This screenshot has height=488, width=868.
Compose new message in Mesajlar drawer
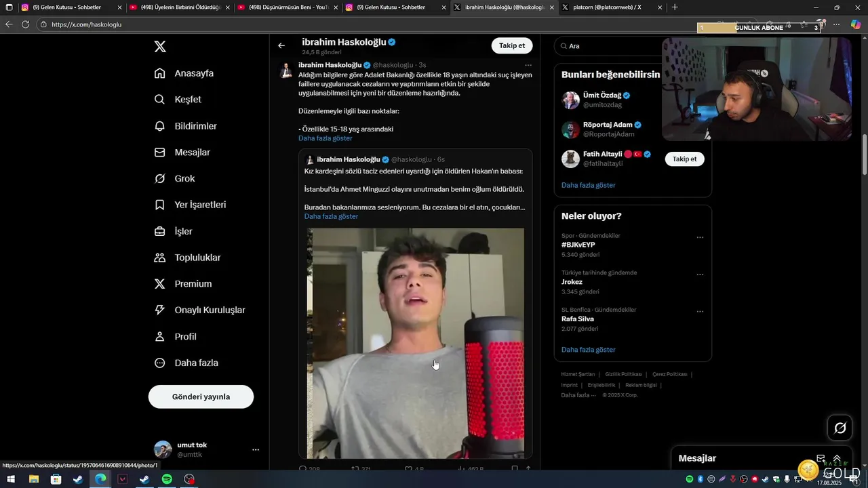click(821, 458)
